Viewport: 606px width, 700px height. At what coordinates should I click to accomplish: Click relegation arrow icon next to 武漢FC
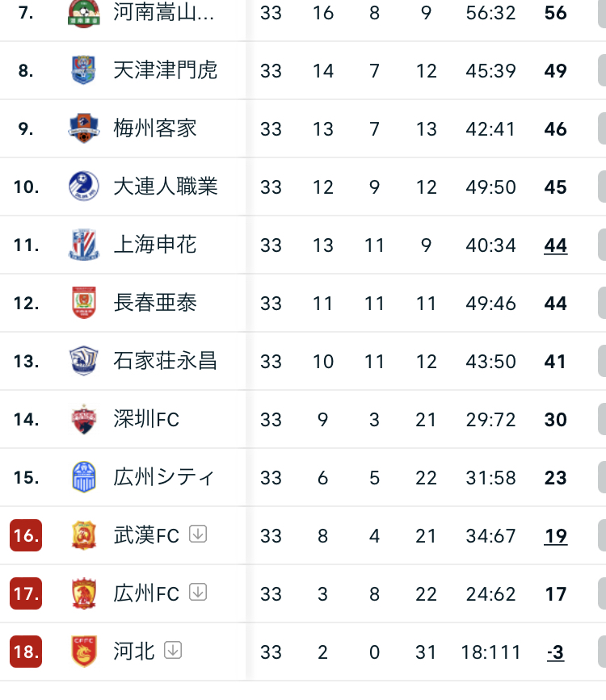198,534
